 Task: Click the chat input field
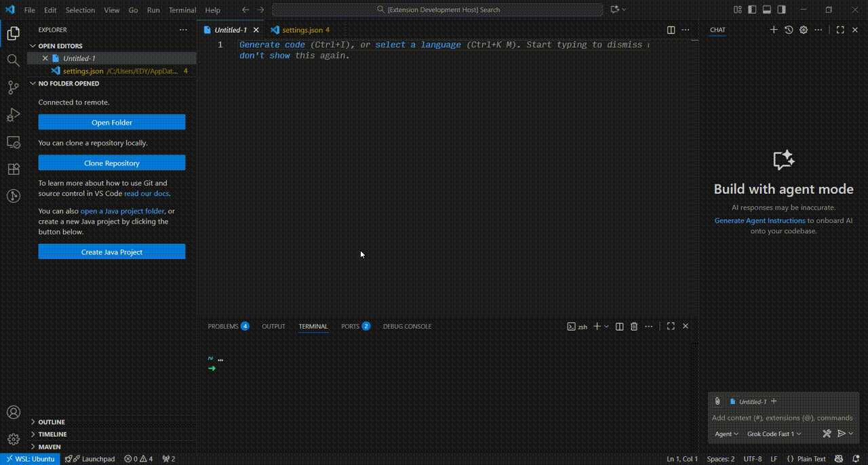point(783,418)
